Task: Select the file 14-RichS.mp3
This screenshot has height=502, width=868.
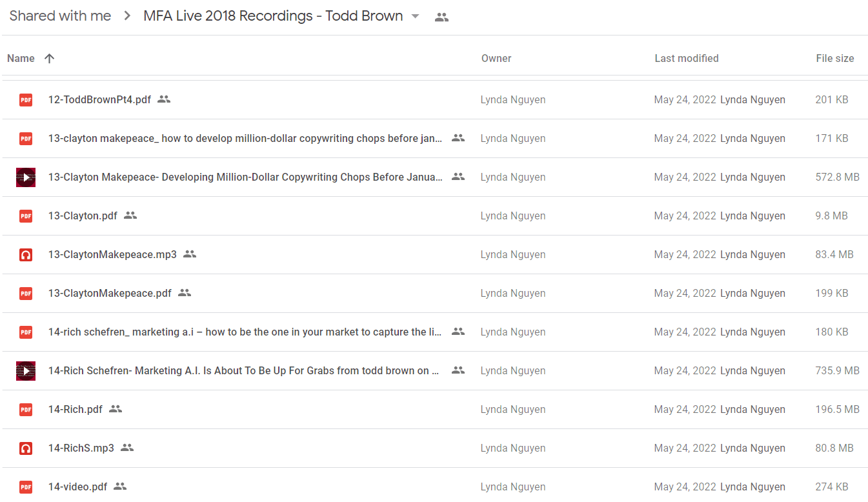Action: click(81, 448)
